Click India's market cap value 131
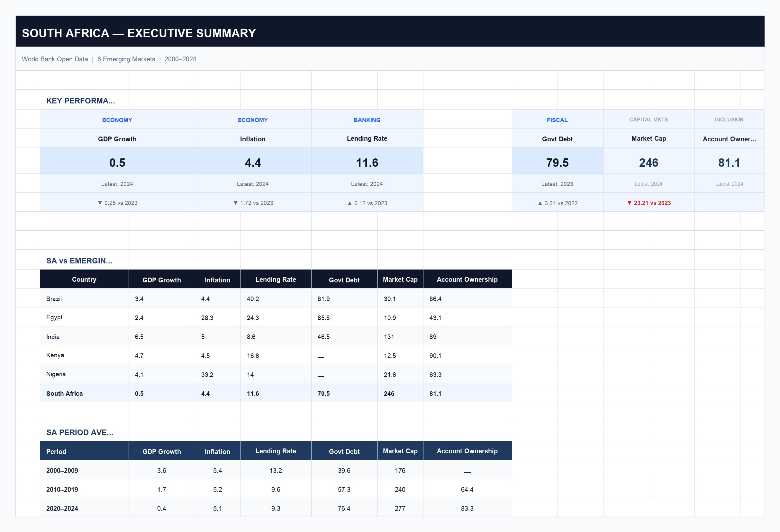Viewport: 780px width, 532px height. coord(389,337)
